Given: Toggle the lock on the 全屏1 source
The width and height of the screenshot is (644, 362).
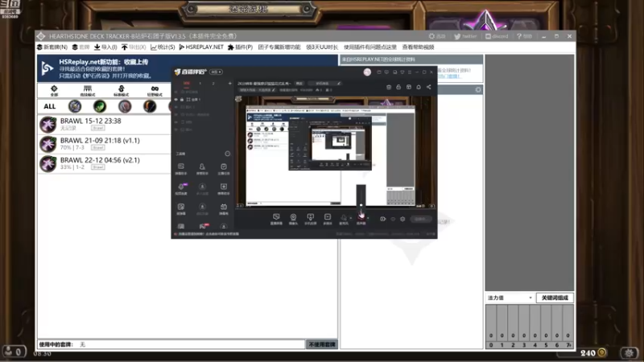Looking at the screenshot, I should click(x=182, y=100).
